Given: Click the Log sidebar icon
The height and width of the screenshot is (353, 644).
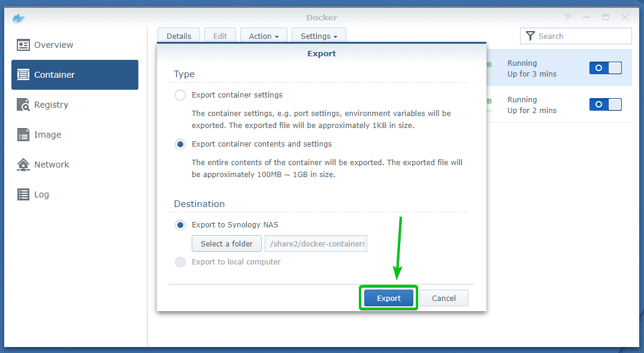Looking at the screenshot, I should [23, 194].
